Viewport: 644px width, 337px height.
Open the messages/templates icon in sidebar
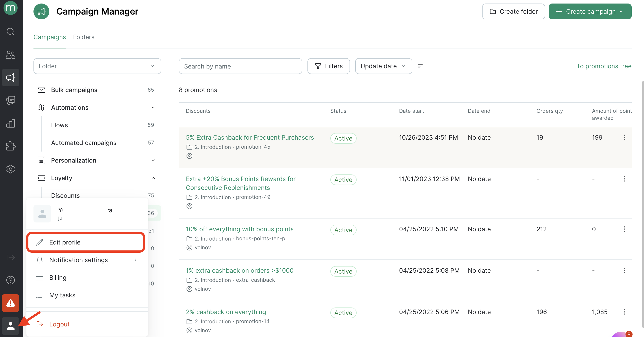(x=11, y=100)
